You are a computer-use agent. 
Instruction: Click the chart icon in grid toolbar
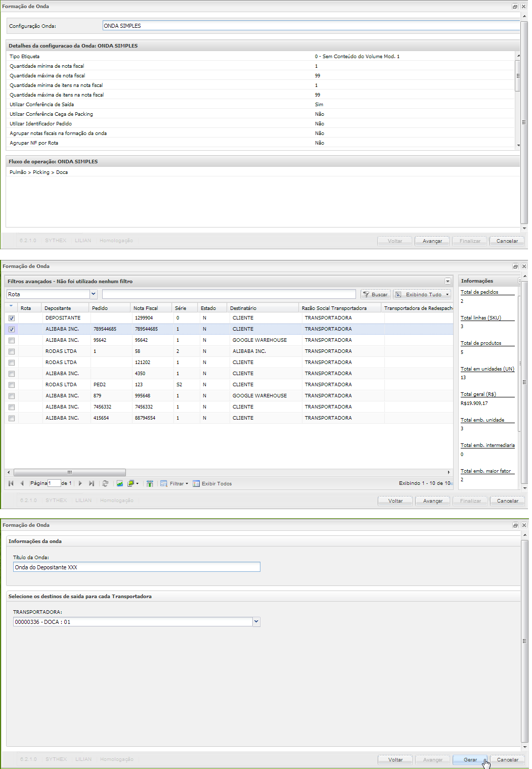coord(120,483)
